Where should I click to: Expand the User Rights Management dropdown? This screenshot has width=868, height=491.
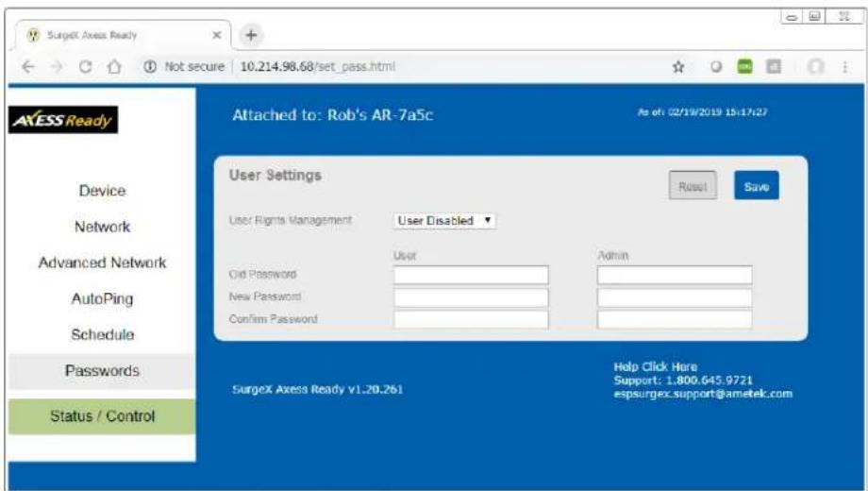point(444,221)
